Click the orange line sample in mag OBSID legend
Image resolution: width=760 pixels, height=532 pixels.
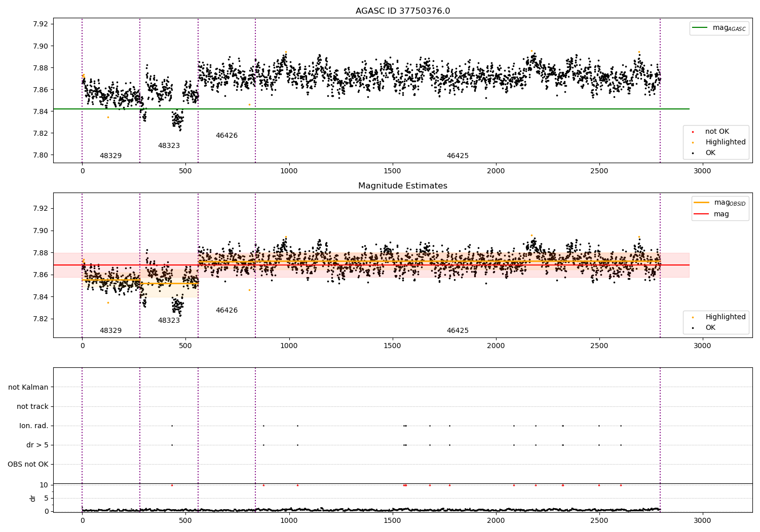(x=702, y=203)
